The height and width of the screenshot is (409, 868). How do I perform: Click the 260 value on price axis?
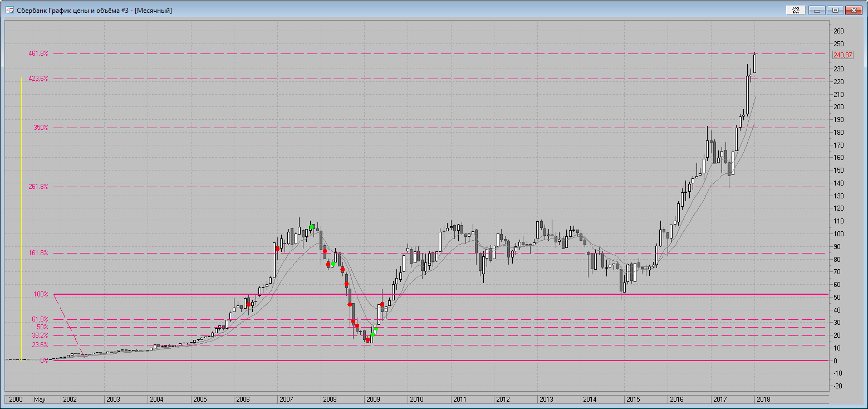pos(839,31)
